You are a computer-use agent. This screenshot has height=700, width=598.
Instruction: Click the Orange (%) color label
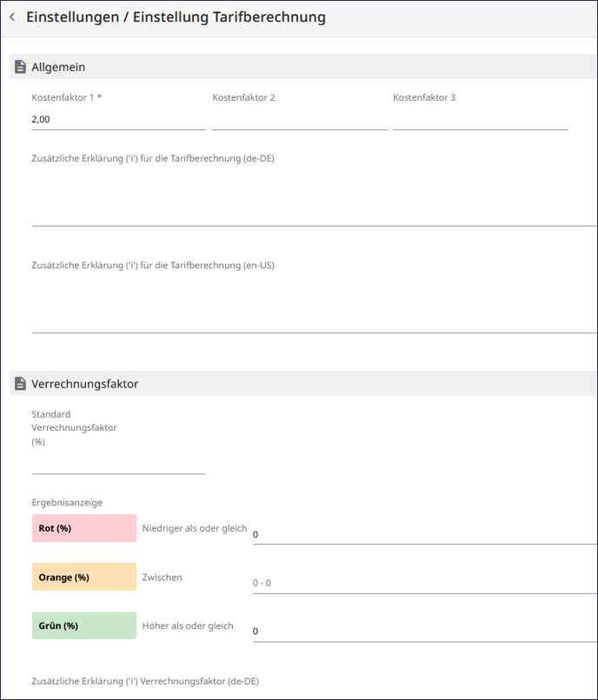tap(84, 577)
